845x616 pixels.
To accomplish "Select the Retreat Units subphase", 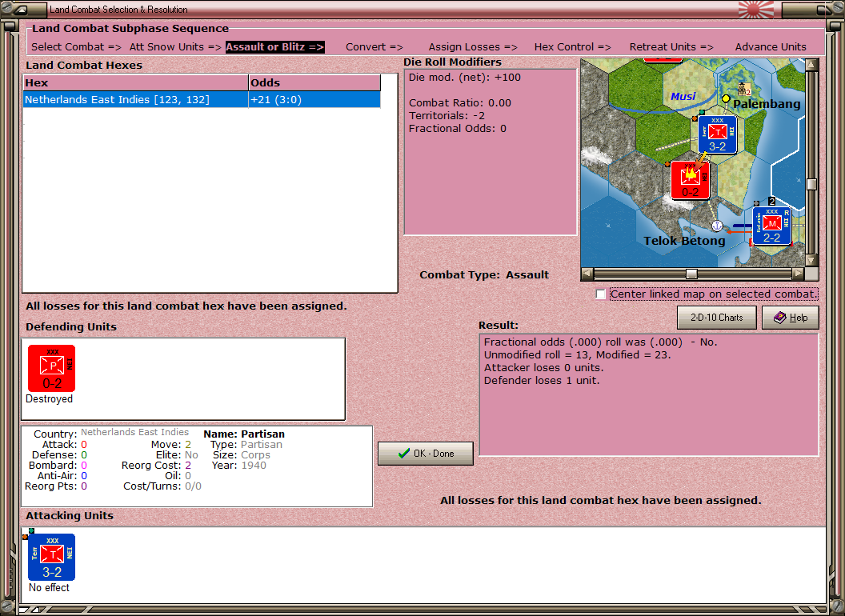I will point(671,46).
